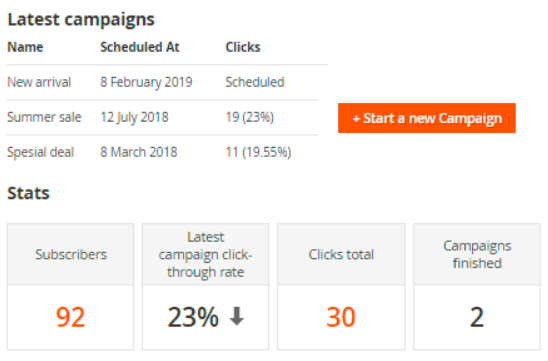
Task: Open the New arrival campaign
Action: click(39, 82)
